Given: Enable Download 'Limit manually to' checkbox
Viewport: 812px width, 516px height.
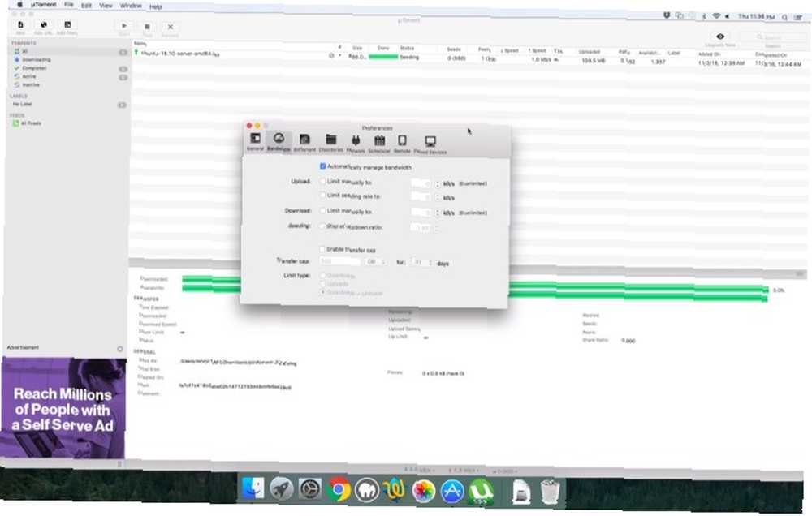Looking at the screenshot, I should 322,211.
